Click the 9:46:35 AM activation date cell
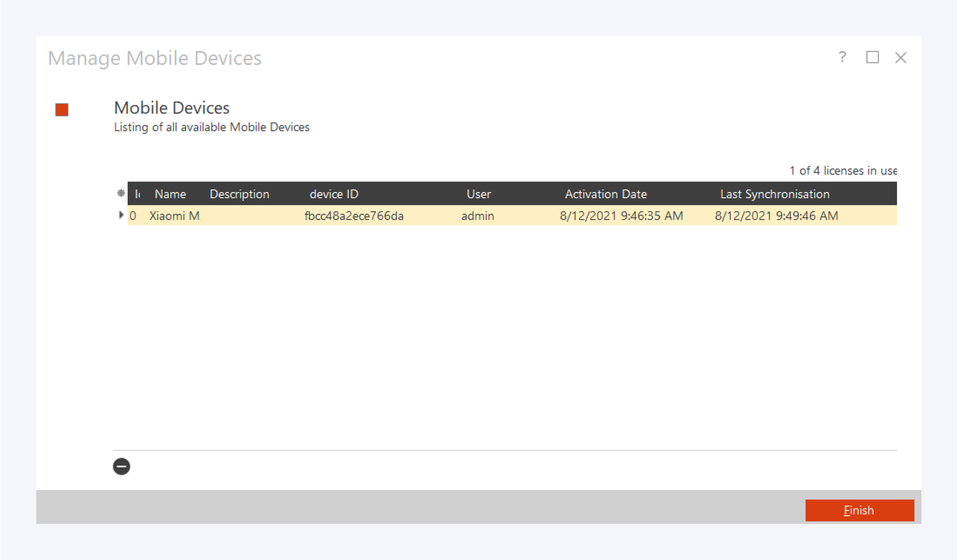 click(621, 216)
